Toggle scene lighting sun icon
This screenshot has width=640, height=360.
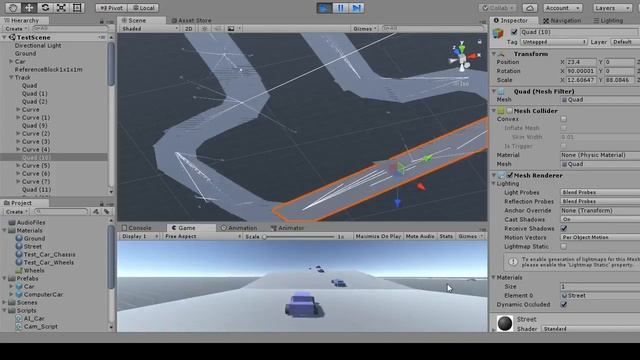click(x=204, y=29)
